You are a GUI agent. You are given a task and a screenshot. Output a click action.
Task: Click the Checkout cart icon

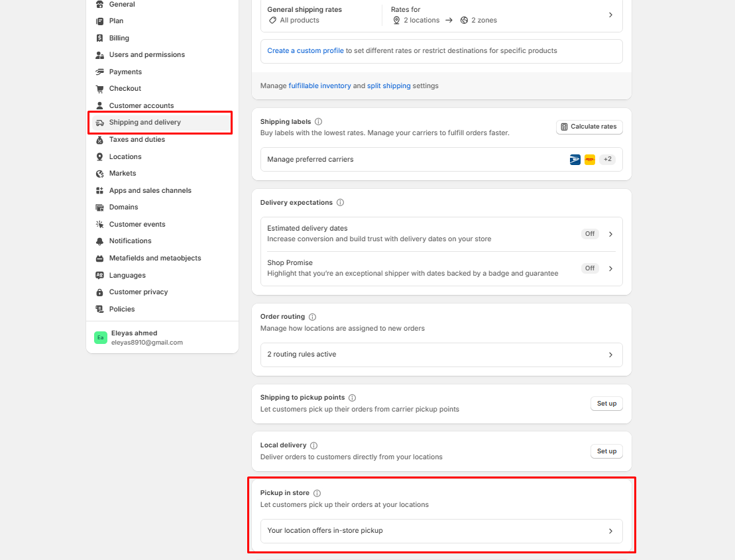coord(99,89)
